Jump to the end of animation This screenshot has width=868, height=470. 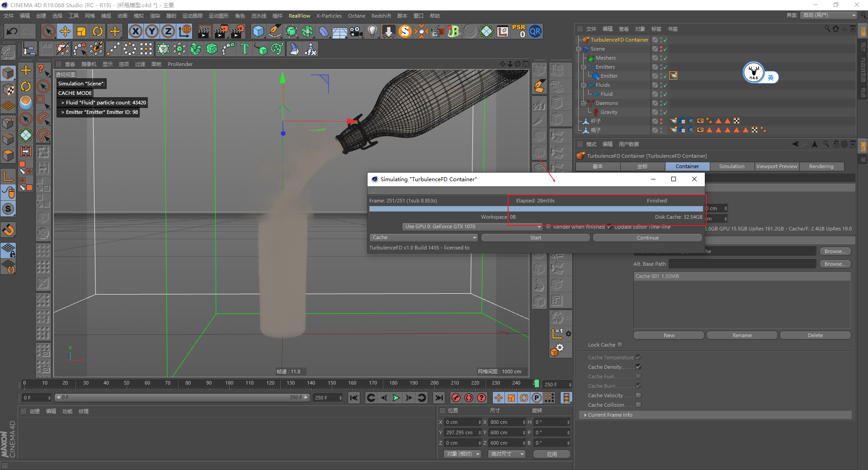tap(439, 398)
